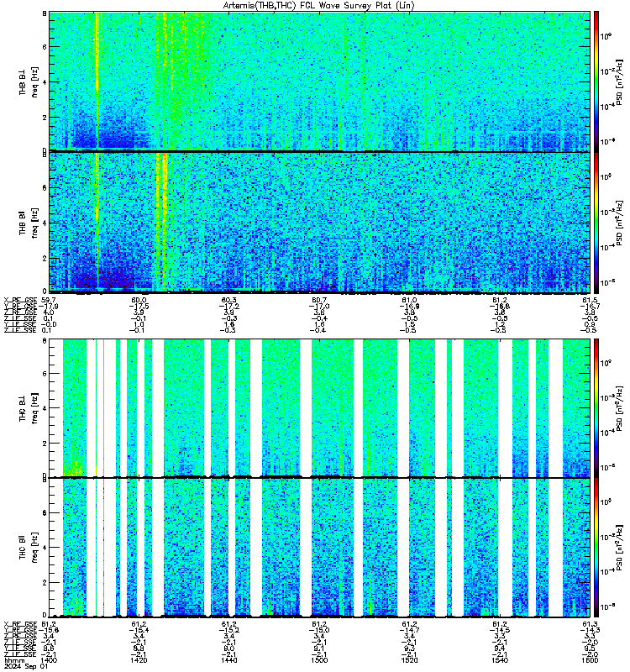The width and height of the screenshot is (630, 672).
Task: Click the plot title 'Artemis(THB,THC) FGL Wave Survey Plot'
Action: (x=319, y=6)
